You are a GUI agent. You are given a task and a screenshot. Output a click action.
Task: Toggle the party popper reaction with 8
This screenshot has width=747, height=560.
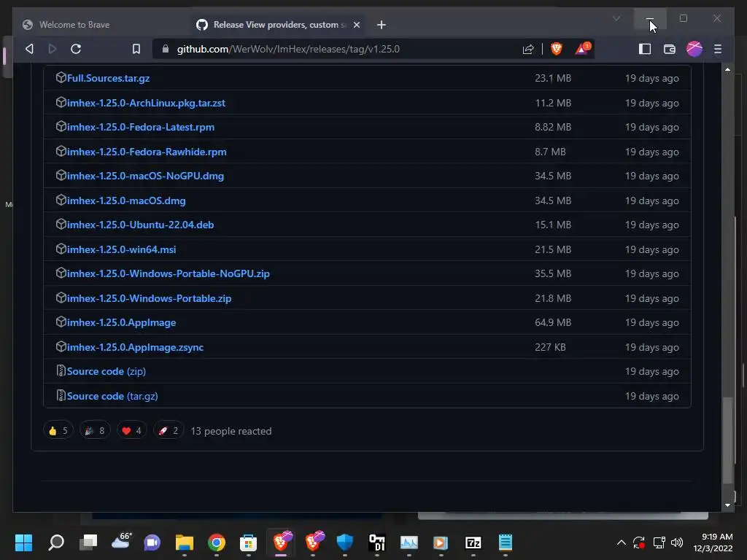pos(95,431)
